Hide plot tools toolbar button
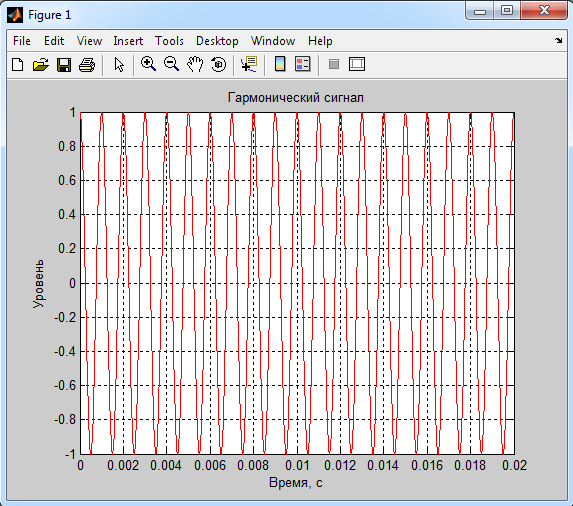Viewport: 573px width, 506px height. (x=334, y=64)
